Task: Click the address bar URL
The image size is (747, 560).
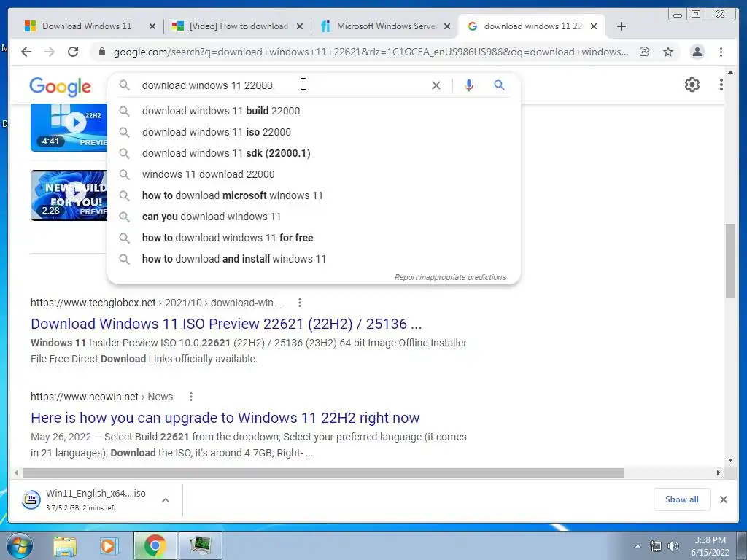Action: point(371,52)
